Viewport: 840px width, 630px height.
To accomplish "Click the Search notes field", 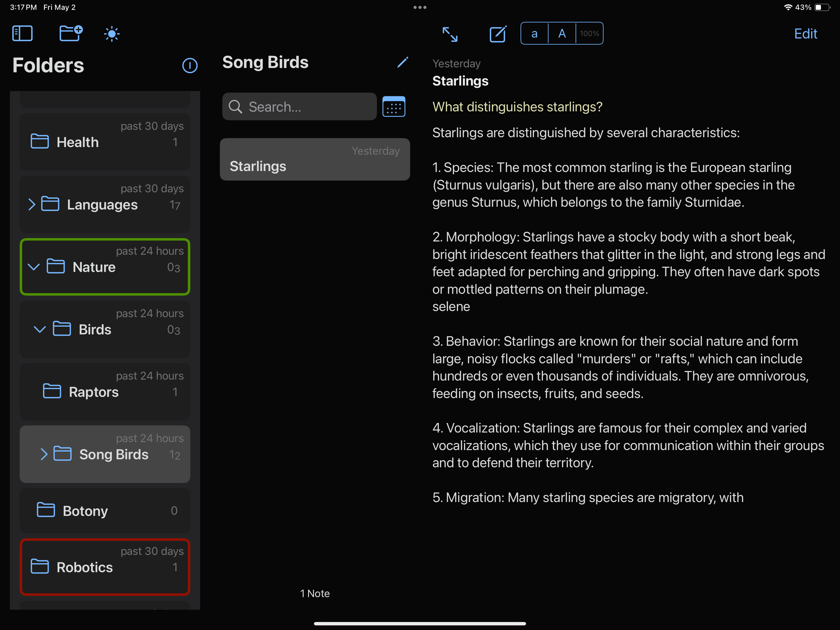I will (299, 107).
